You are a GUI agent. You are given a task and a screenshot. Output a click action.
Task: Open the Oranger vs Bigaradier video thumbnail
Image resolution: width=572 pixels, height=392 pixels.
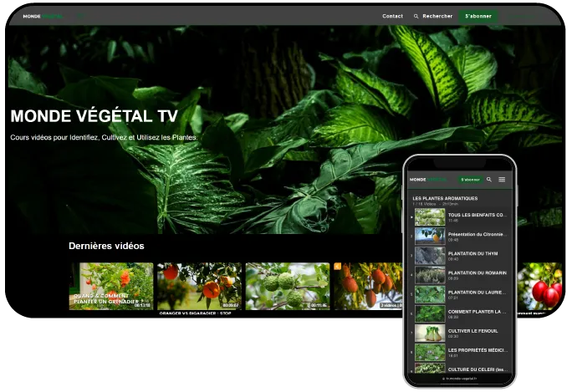click(199, 286)
